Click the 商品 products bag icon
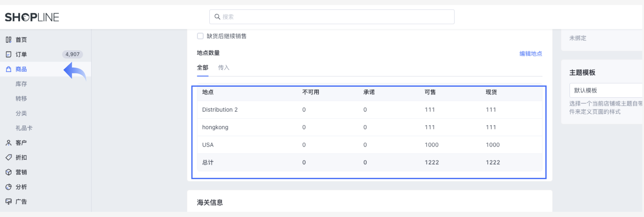 point(9,69)
